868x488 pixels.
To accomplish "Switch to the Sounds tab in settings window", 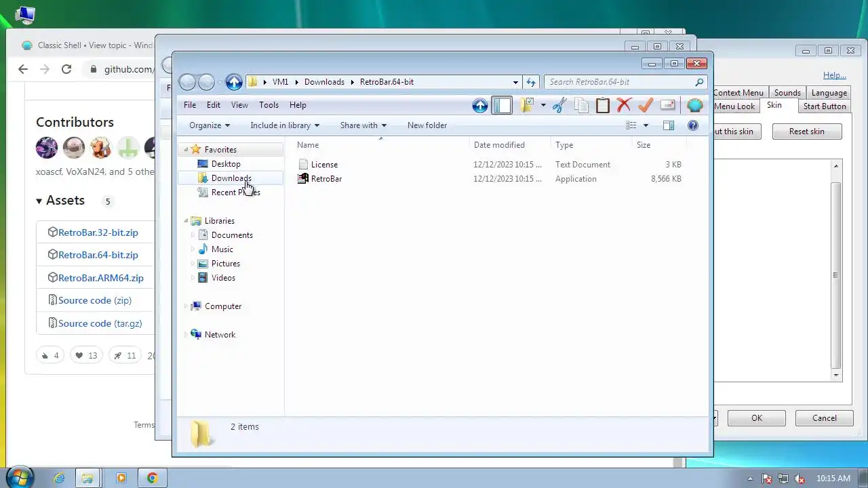I will pyautogui.click(x=787, y=93).
